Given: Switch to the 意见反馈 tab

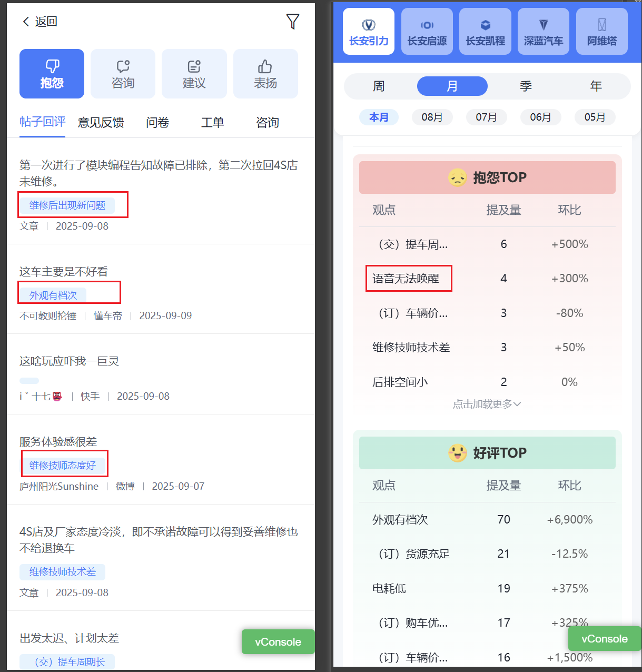Looking at the screenshot, I should click(101, 123).
